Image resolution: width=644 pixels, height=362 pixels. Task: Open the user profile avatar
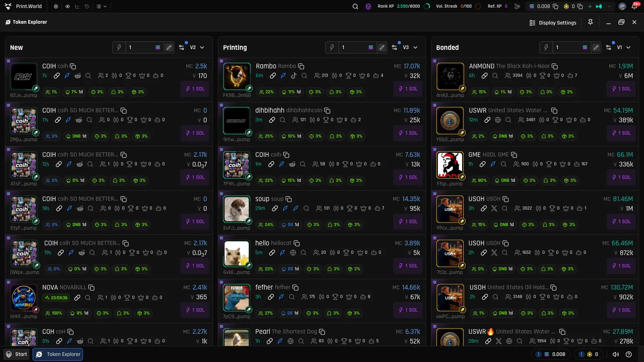[x=622, y=6]
